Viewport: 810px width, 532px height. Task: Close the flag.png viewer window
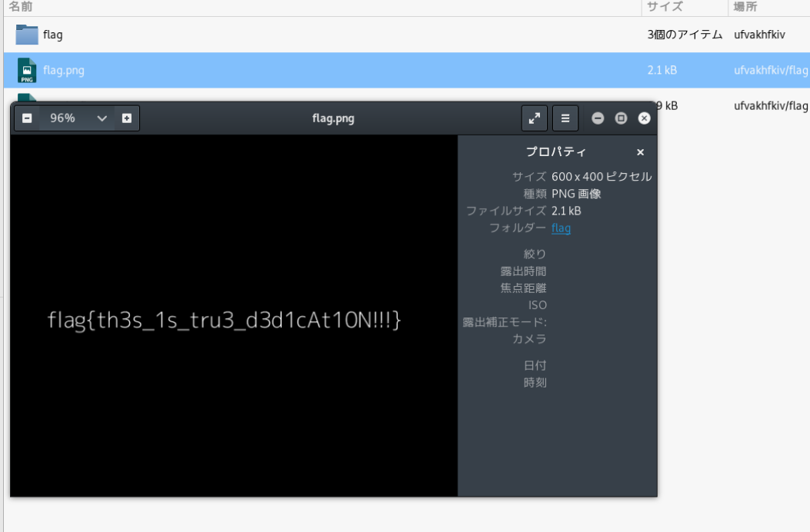644,118
